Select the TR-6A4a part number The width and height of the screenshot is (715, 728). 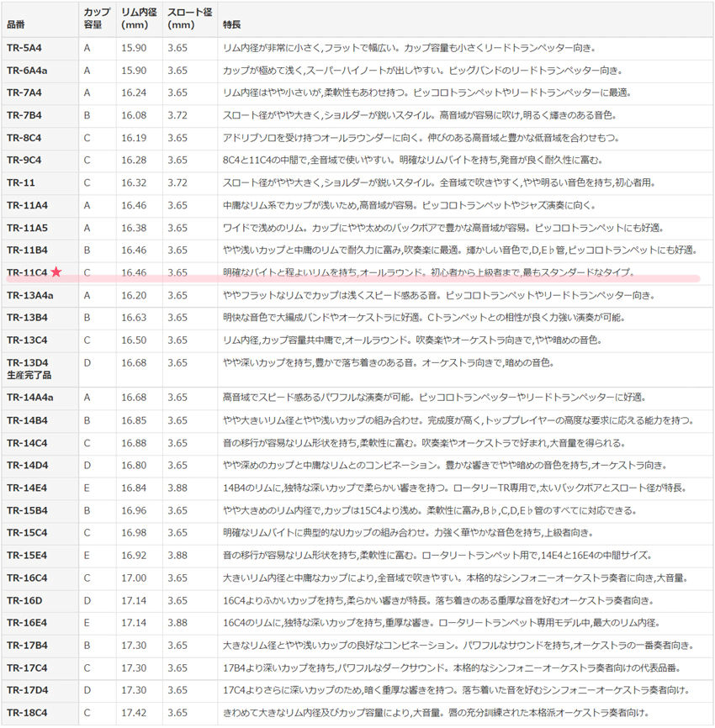27,71
